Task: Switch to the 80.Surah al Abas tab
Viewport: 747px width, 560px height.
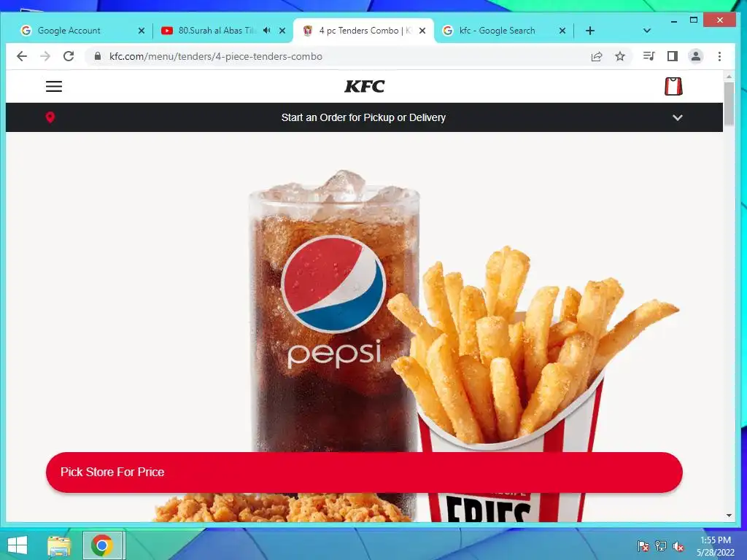Action: [217, 31]
